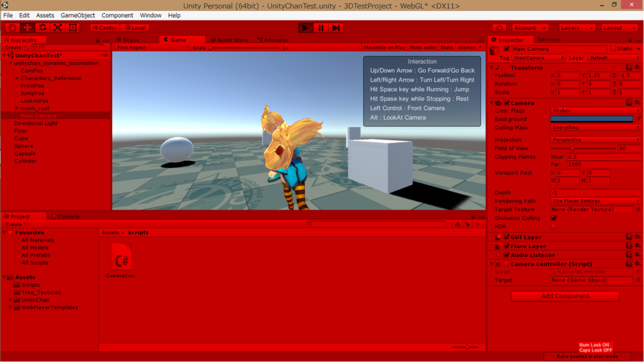Open the Component menu
Image resolution: width=644 pixels, height=362 pixels.
(x=117, y=15)
